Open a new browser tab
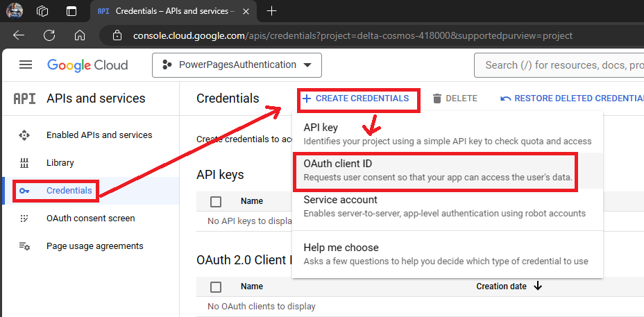The height and width of the screenshot is (317, 644). 271,11
